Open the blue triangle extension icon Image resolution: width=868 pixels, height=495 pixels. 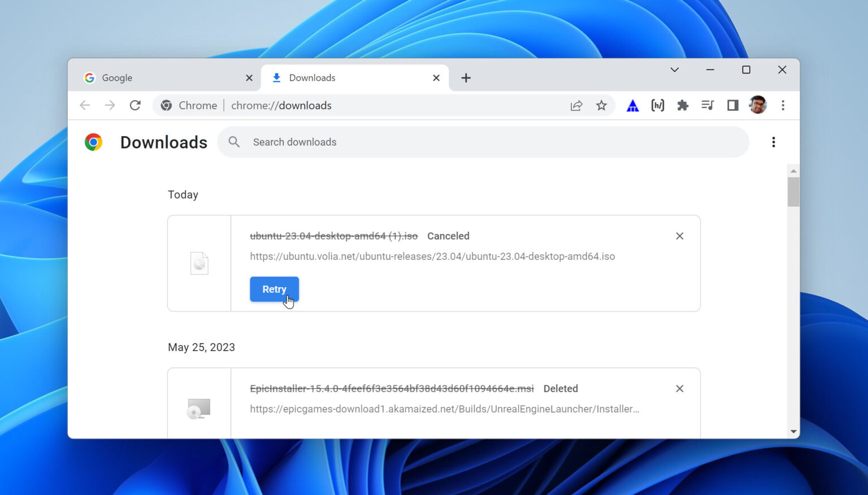pyautogui.click(x=632, y=105)
